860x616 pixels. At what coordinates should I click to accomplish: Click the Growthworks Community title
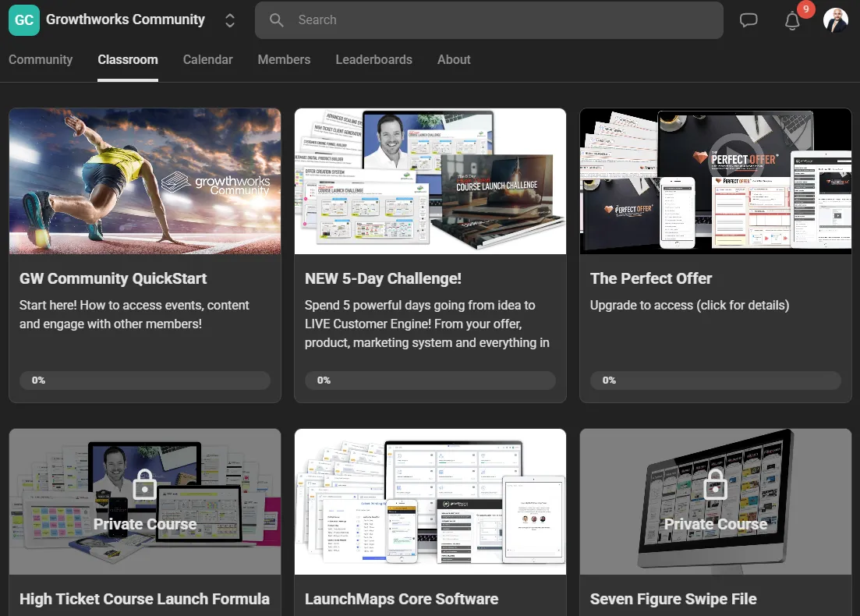(x=126, y=19)
